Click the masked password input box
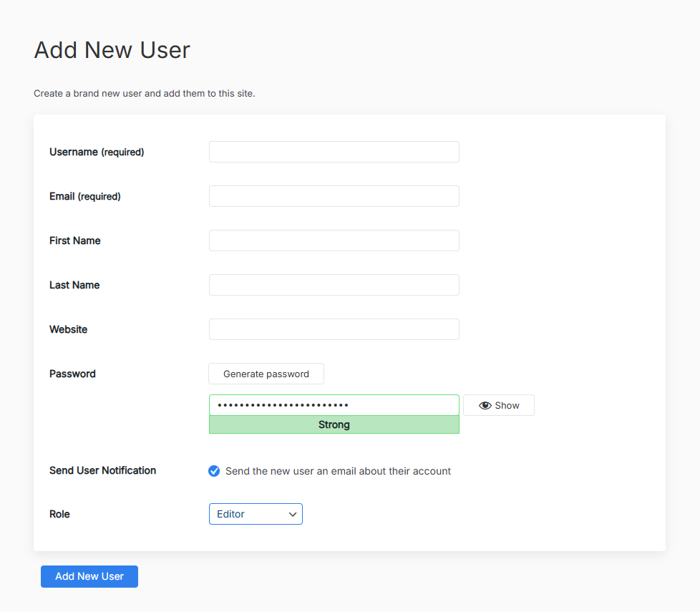Image resolution: width=700 pixels, height=612 pixels. click(x=334, y=405)
